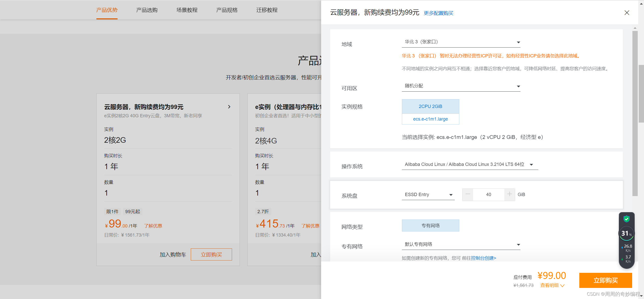Viewport: 644px width, 299px height.
Task: Expand the 默认专有网络 dropdown
Action: (x=461, y=244)
